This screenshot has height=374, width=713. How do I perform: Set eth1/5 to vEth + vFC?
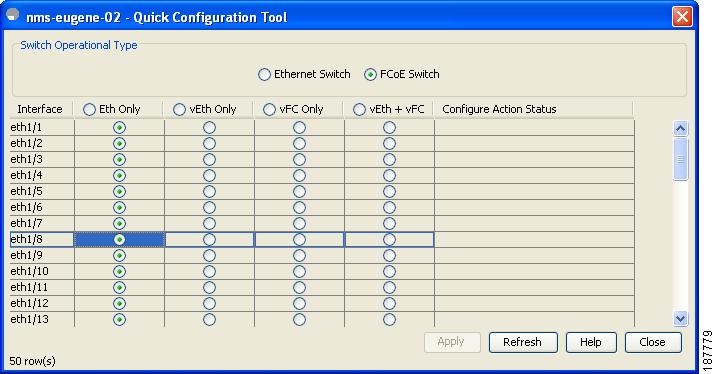pyautogui.click(x=389, y=191)
